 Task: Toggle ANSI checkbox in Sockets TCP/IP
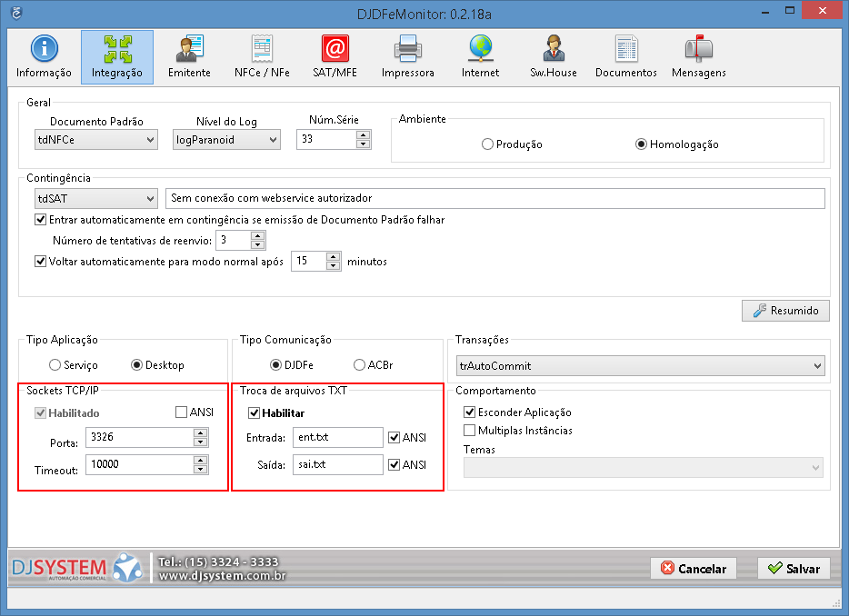[182, 412]
